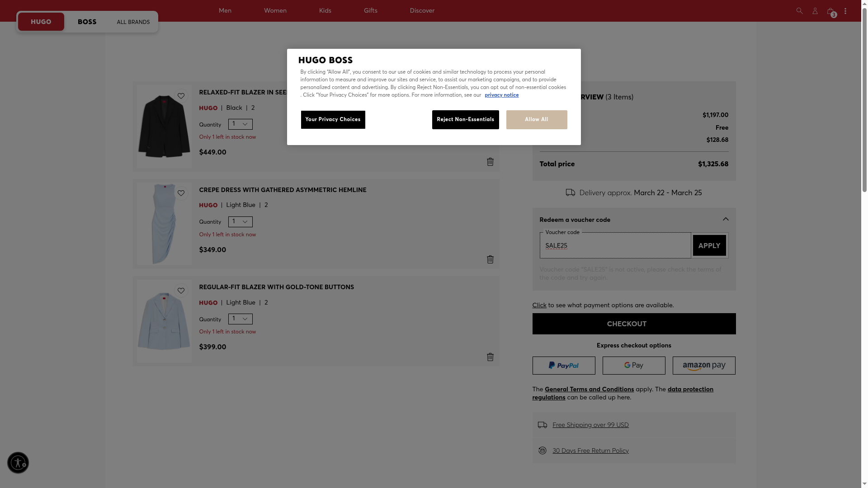Delete the regular-fit light blue blazer
The height and width of the screenshot is (488, 868).
pos(490,357)
